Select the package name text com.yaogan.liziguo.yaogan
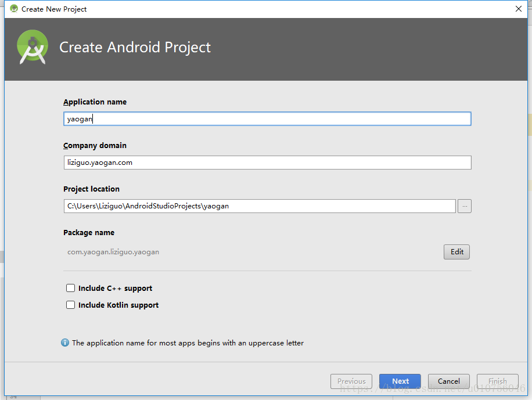Screen dimensions: 532x400 [x=113, y=252]
